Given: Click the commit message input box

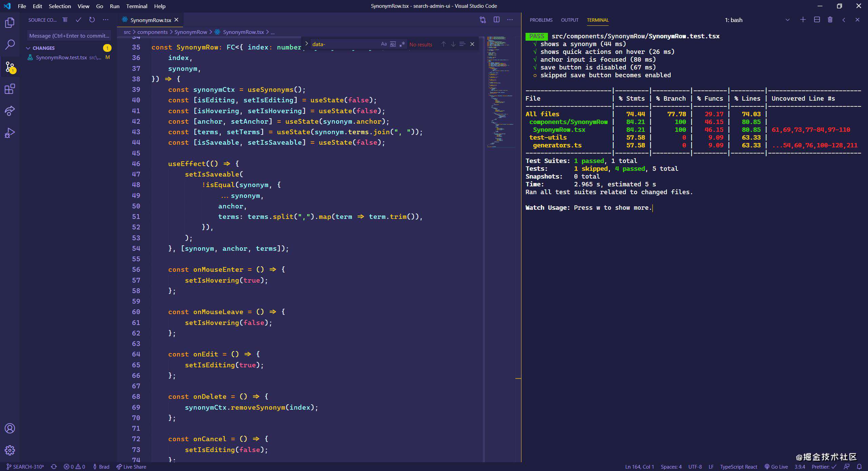Looking at the screenshot, I should click(x=69, y=36).
